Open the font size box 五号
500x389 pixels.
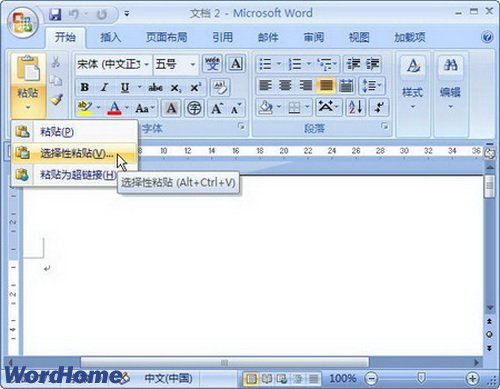point(175,64)
